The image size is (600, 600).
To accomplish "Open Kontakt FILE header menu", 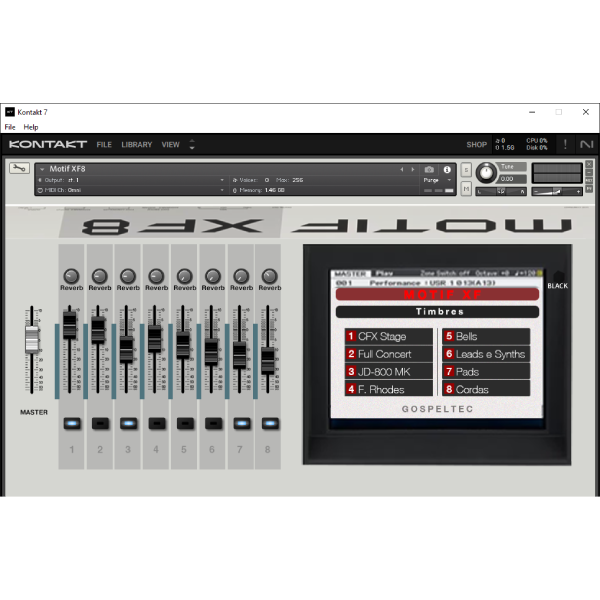I will tap(104, 145).
